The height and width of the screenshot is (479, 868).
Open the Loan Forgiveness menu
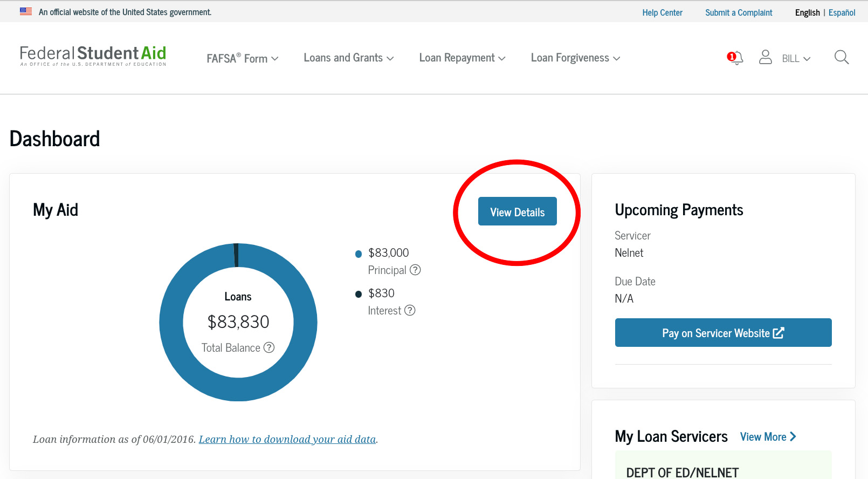[575, 58]
